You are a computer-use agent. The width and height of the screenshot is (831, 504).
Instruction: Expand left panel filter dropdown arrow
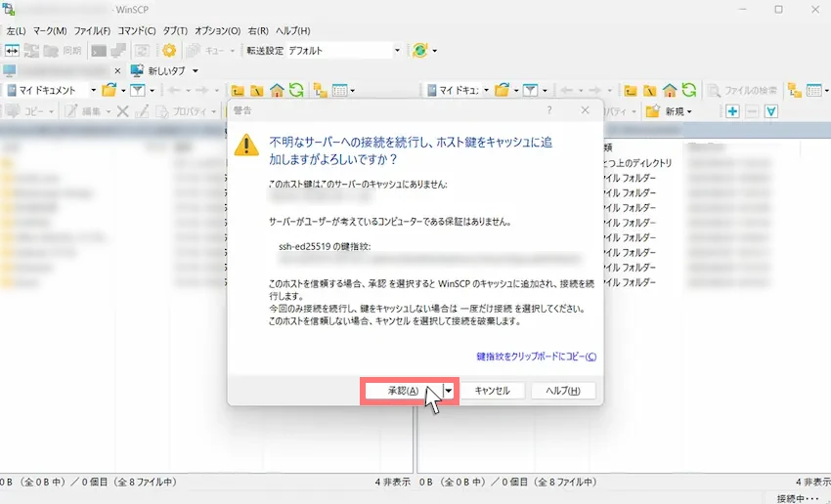coord(152,91)
